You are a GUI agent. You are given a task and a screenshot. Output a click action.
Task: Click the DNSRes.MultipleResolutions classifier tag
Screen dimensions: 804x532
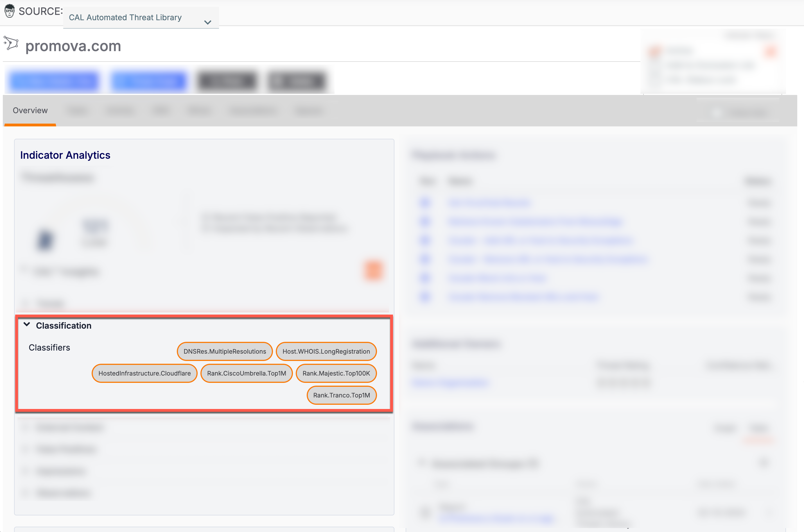(225, 351)
